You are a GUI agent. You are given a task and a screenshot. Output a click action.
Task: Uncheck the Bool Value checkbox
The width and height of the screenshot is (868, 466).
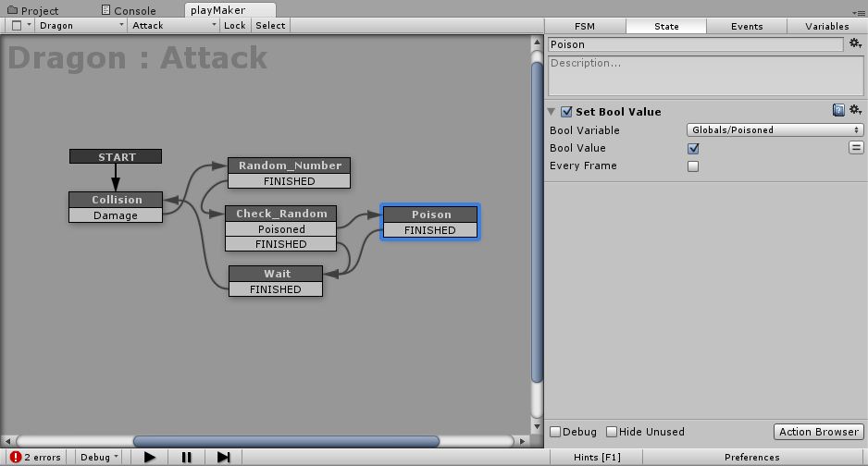(693, 148)
